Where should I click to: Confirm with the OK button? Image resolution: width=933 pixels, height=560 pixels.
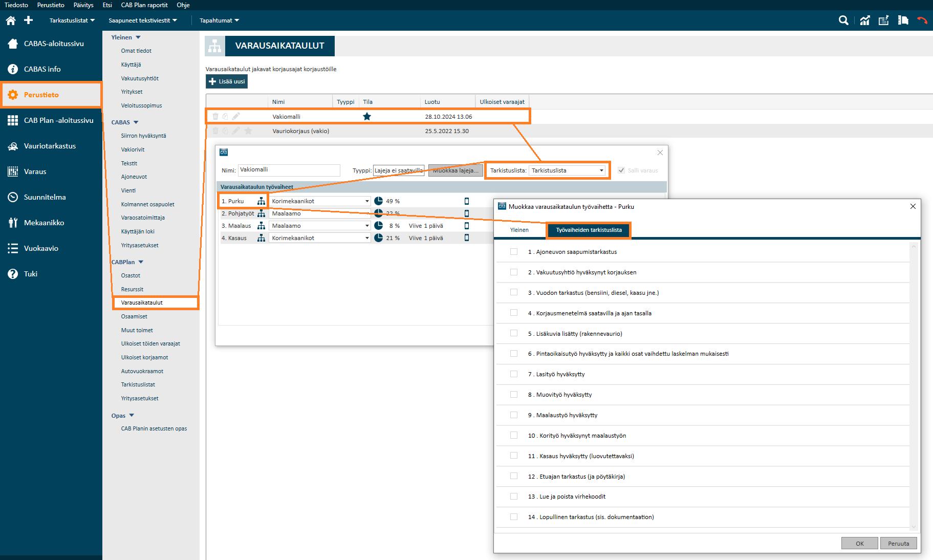point(860,544)
